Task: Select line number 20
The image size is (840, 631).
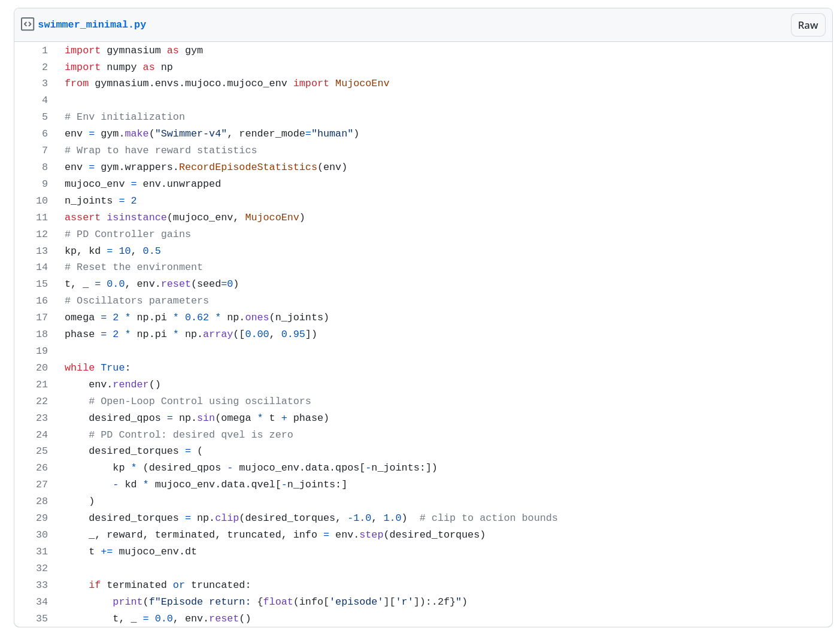Action: click(x=42, y=368)
